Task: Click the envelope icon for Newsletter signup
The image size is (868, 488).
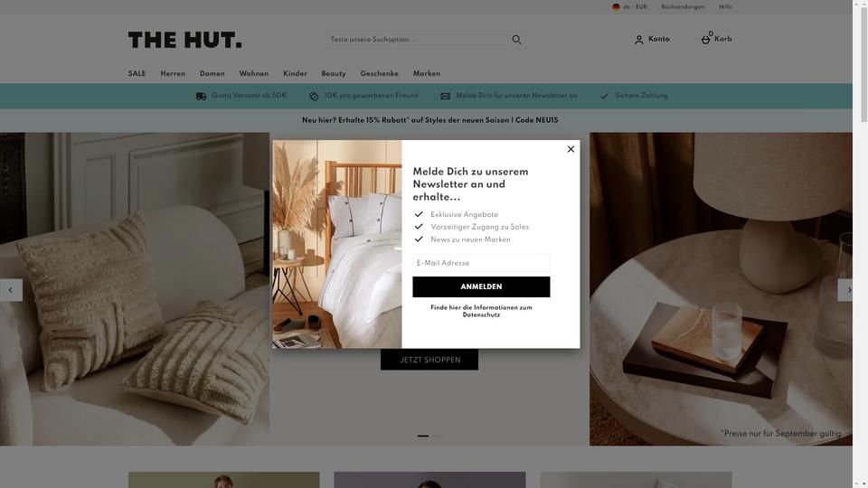Action: (445, 97)
